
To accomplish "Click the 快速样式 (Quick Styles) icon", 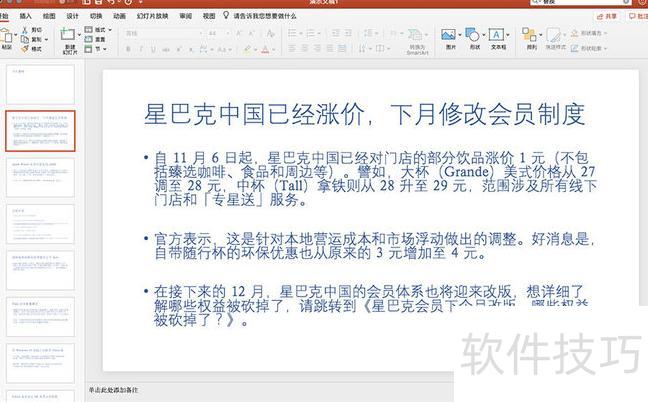I will (x=553, y=35).
